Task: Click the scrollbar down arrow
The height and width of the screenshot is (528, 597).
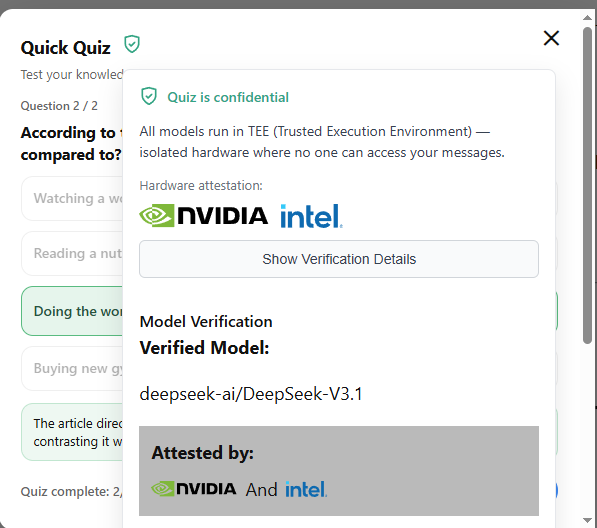Action: [587, 520]
